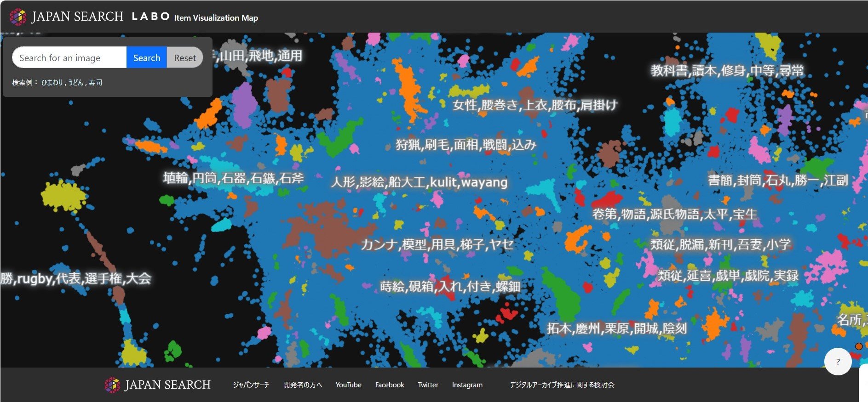Open the 開発者の方へ developer link
Viewport: 868px width, 402px height.
point(302,385)
